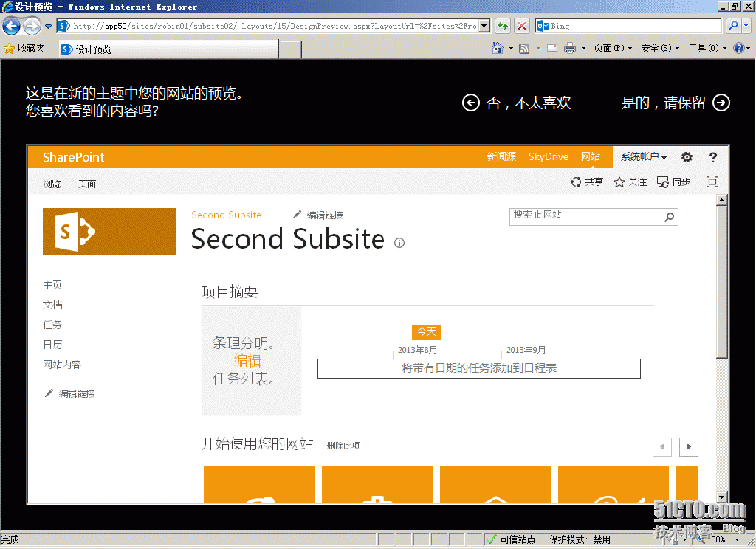The height and width of the screenshot is (549, 756).
Task: Click the 今天 timeline marker
Action: coord(426,332)
